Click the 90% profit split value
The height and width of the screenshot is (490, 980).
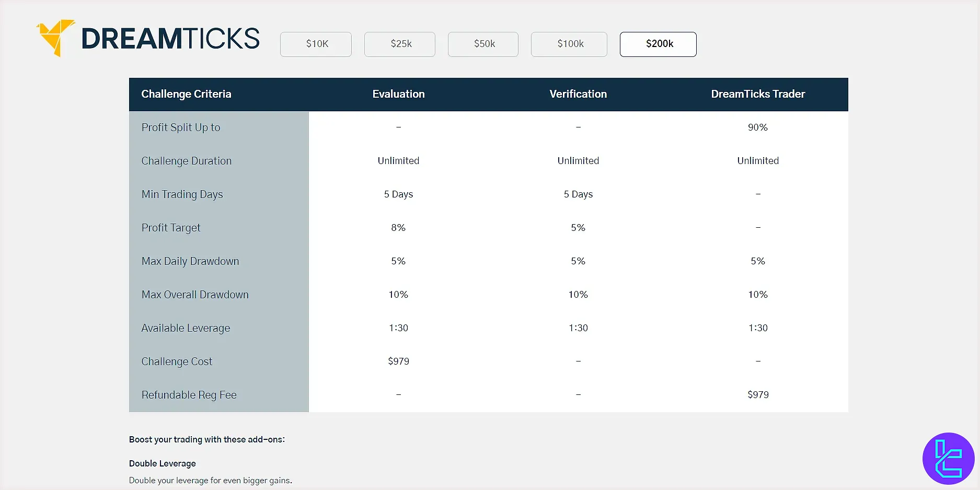[758, 127]
